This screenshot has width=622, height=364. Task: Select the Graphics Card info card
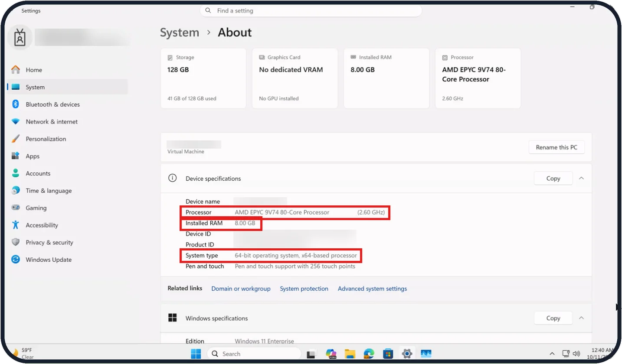click(295, 78)
